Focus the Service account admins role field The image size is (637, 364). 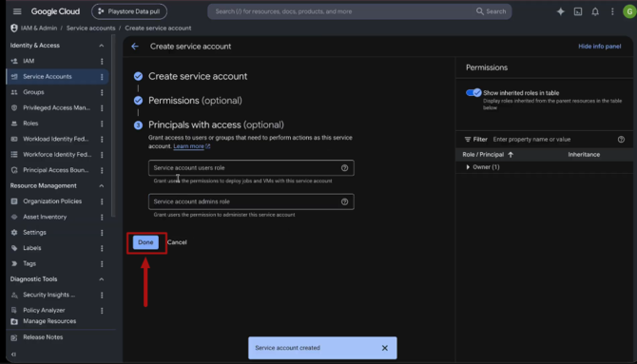(251, 201)
